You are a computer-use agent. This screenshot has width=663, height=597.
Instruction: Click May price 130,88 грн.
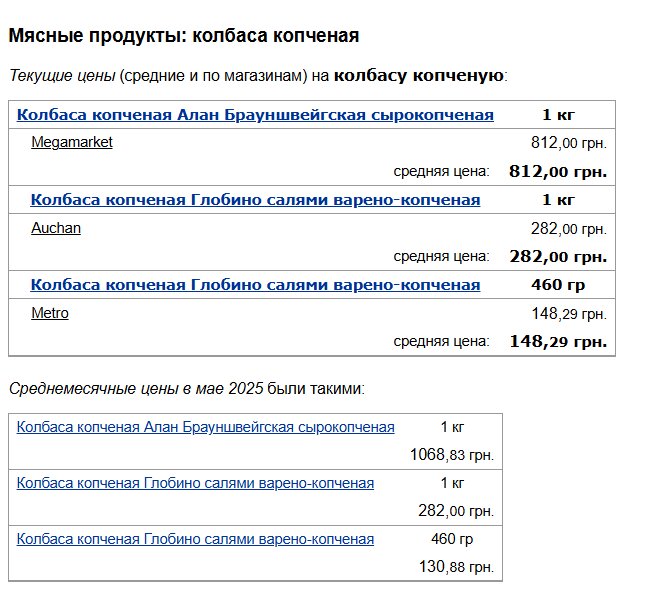pos(456,567)
